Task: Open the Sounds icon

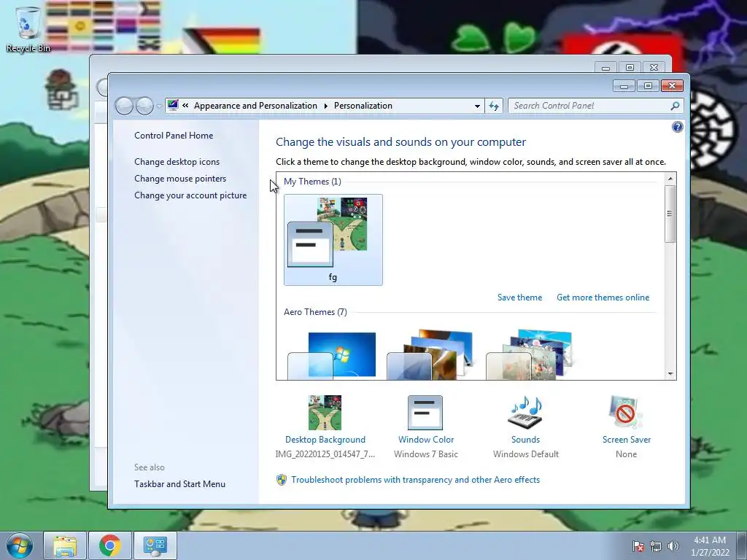Action: point(526,413)
